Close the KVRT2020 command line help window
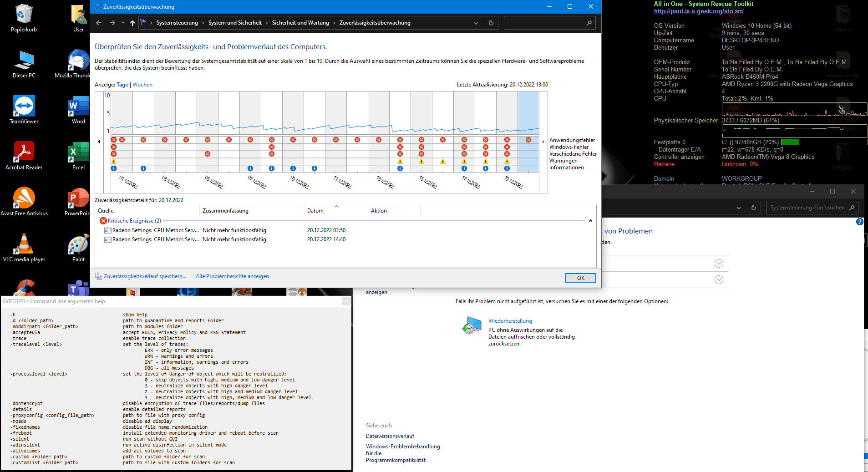Screen dimensions: 868x472 tap(346, 301)
